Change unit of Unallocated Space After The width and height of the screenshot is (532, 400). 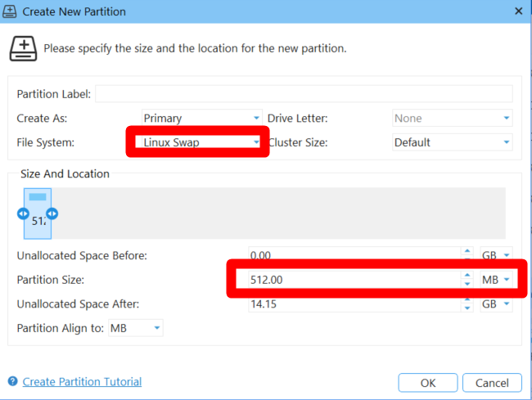coord(496,304)
